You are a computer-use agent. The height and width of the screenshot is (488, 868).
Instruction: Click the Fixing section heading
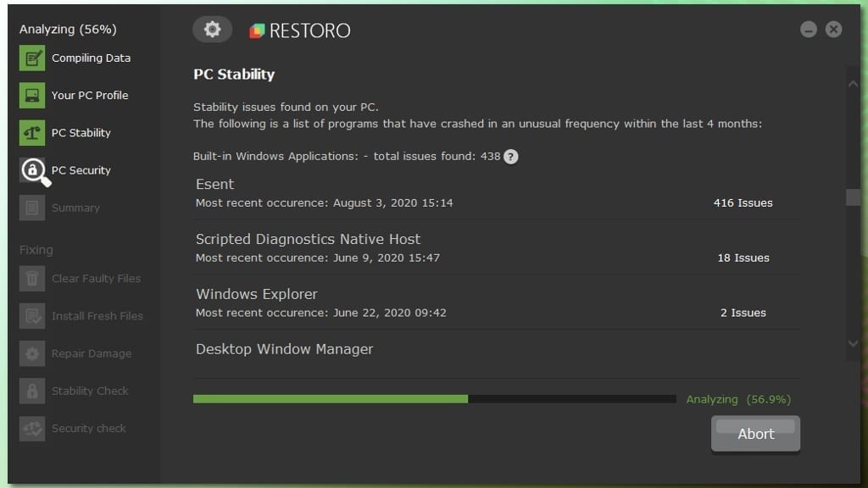pos(36,250)
